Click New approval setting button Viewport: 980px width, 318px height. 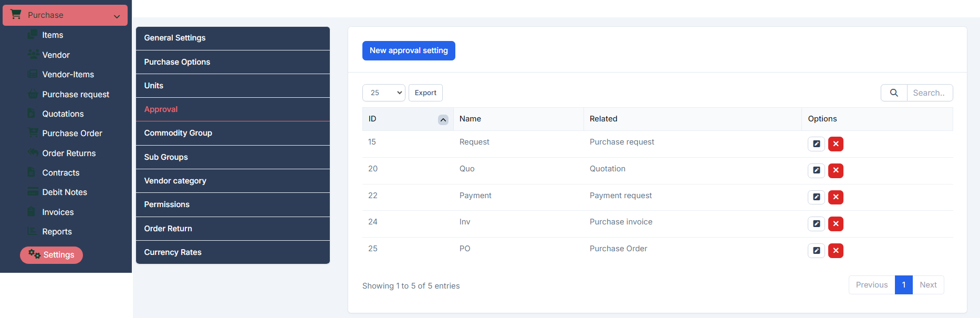(409, 50)
